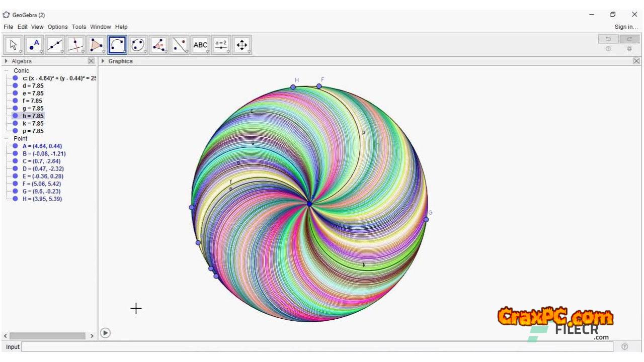Click the Sign in... link
This screenshot has width=644, height=362.
pyautogui.click(x=626, y=27)
